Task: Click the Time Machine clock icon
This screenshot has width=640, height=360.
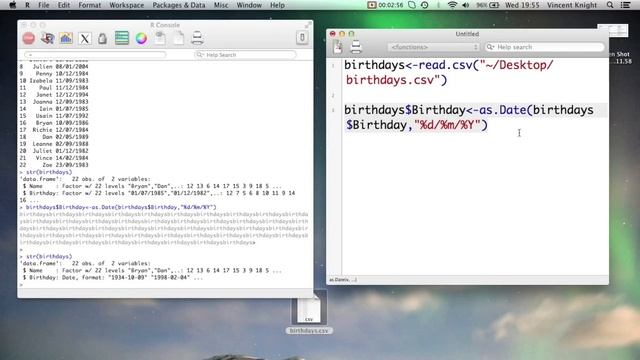Action: click(424, 5)
